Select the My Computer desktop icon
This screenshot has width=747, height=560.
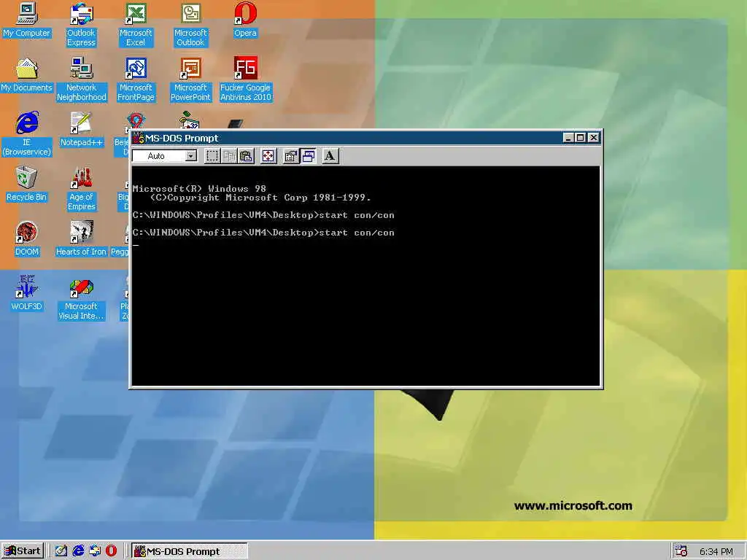click(x=27, y=20)
